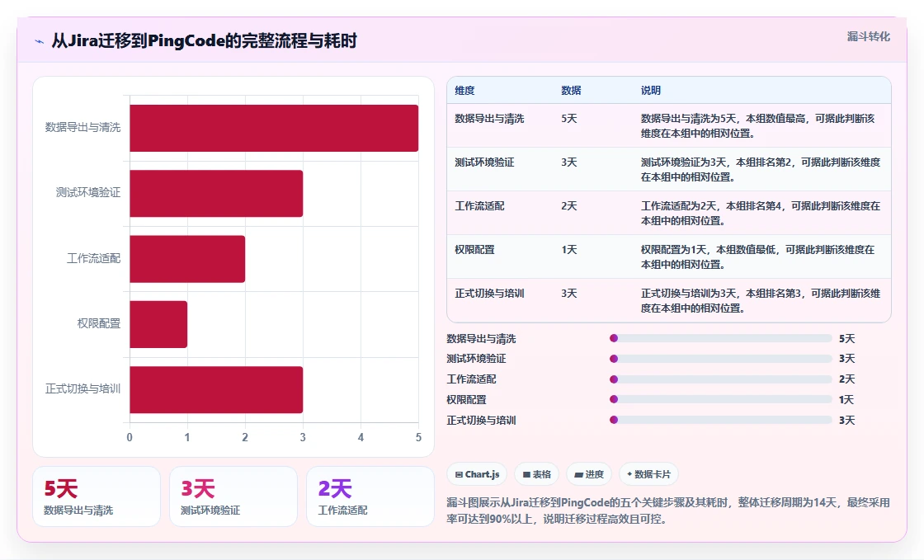This screenshot has height=560, width=924.
Task: Click the 测试环境验证 bar in the chart
Action: pos(216,193)
